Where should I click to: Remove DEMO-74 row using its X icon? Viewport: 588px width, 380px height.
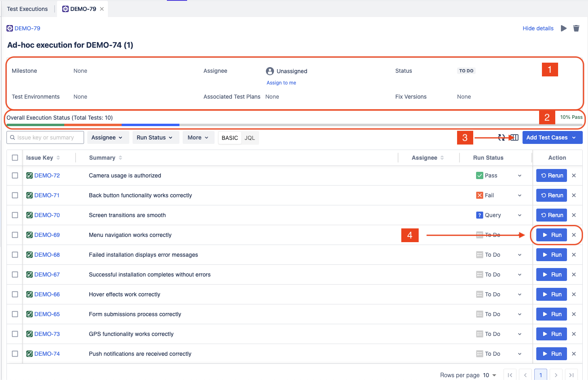pyautogui.click(x=574, y=354)
